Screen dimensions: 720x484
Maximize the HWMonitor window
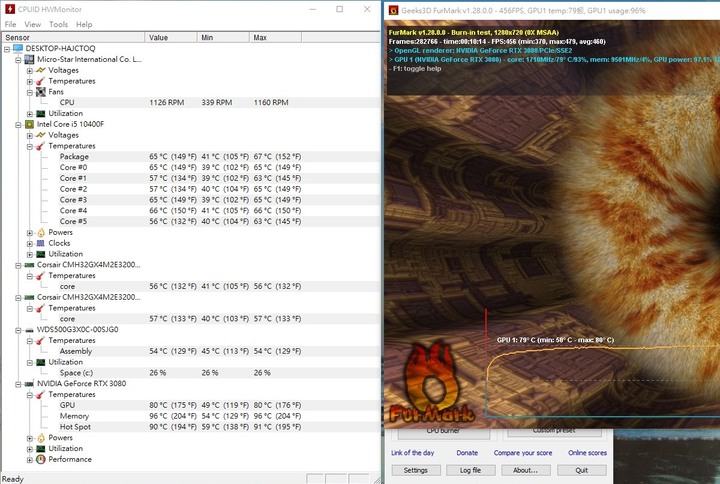coord(339,9)
